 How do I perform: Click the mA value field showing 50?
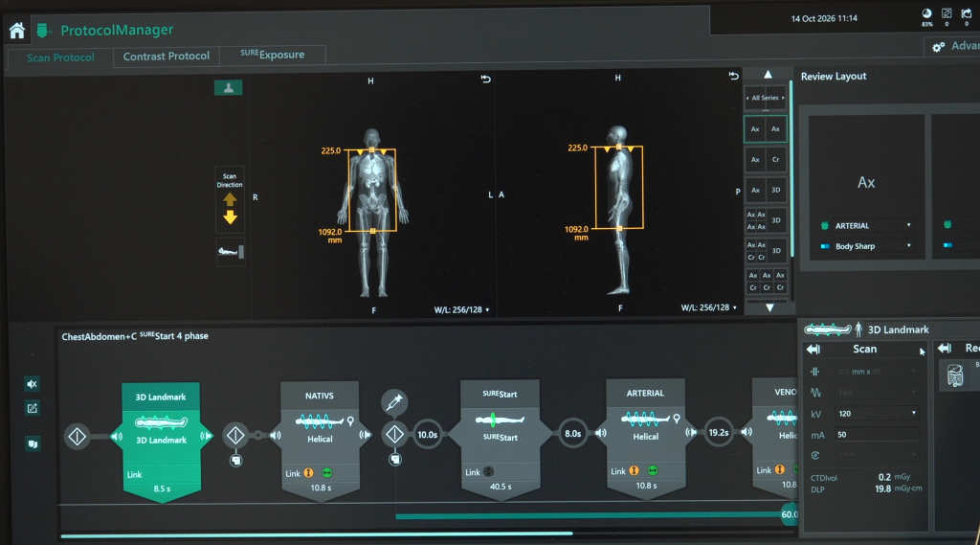877,434
